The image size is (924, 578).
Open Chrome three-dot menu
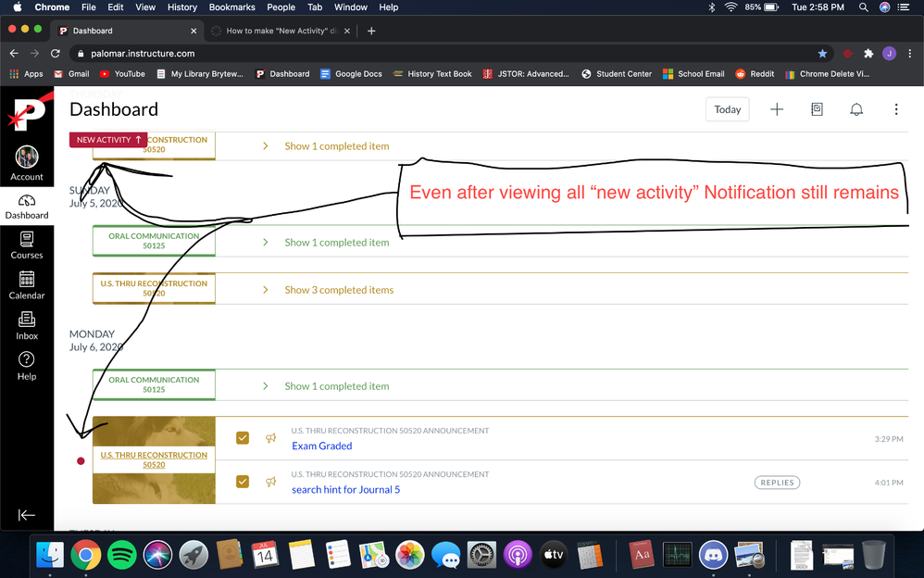tap(910, 54)
